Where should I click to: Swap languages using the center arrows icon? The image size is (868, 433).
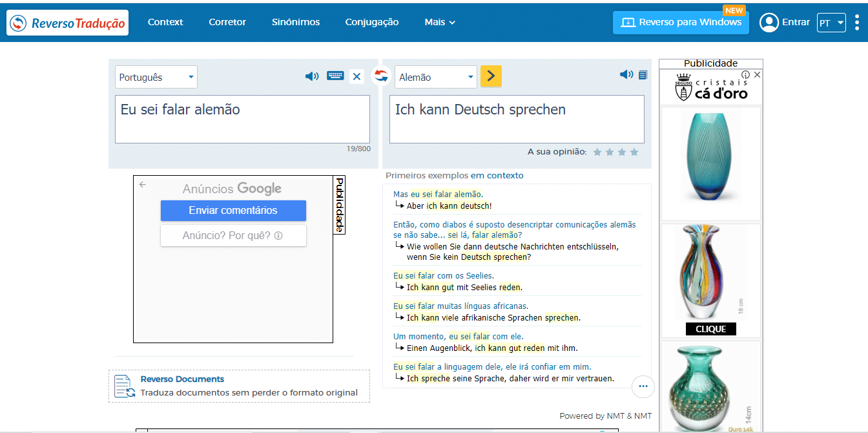(x=381, y=76)
